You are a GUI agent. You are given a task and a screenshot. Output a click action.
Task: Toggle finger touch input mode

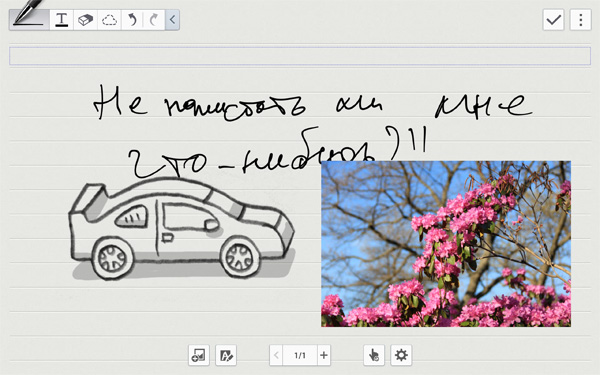[x=374, y=355]
